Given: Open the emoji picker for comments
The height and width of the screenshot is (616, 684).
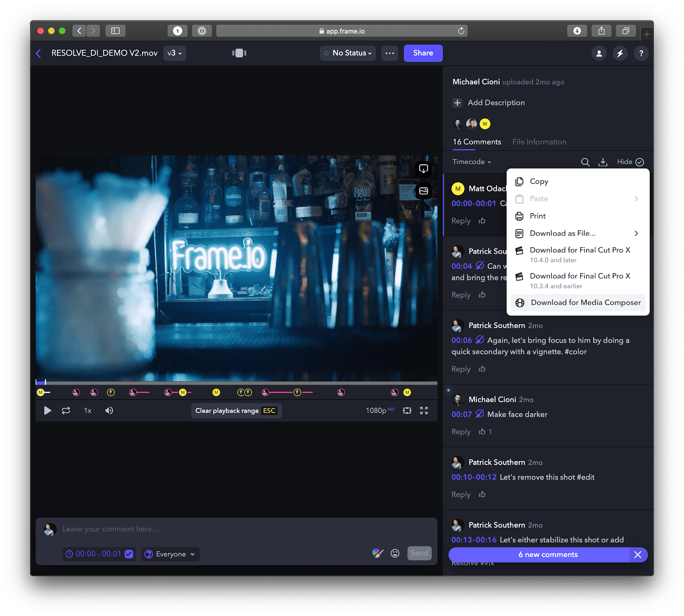Looking at the screenshot, I should pyautogui.click(x=395, y=553).
